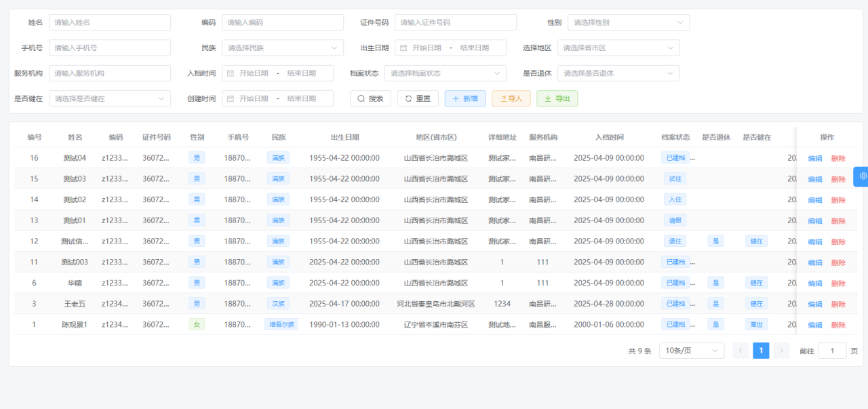Open the 选择地区 province dropdown
The height and width of the screenshot is (409, 868).
pyautogui.click(x=618, y=48)
